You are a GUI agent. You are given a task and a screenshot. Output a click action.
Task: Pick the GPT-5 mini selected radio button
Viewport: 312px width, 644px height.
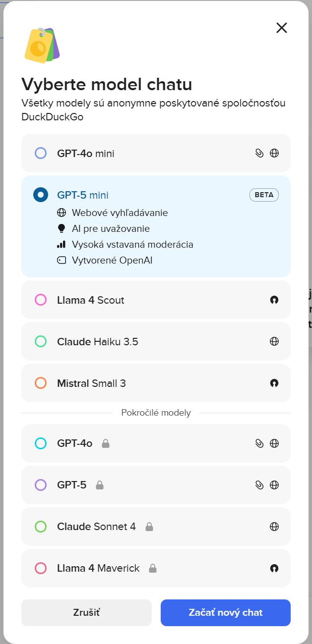point(41,195)
